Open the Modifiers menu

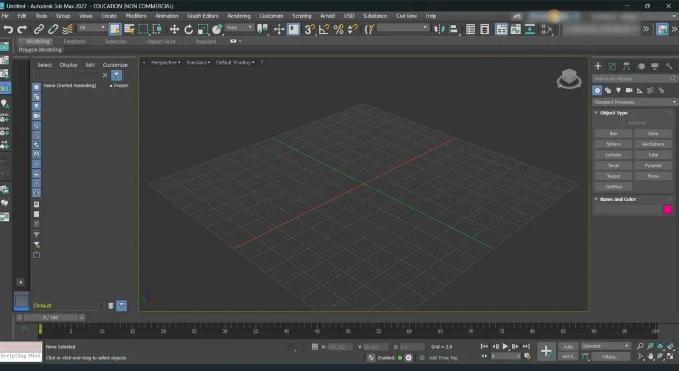tap(136, 16)
